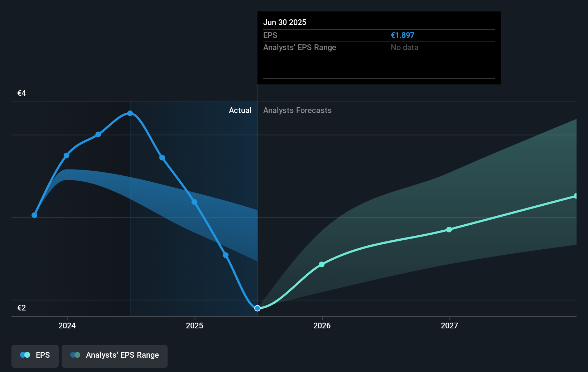
Task: Click the EPS data point in early 2024
Action: pyautogui.click(x=98, y=134)
